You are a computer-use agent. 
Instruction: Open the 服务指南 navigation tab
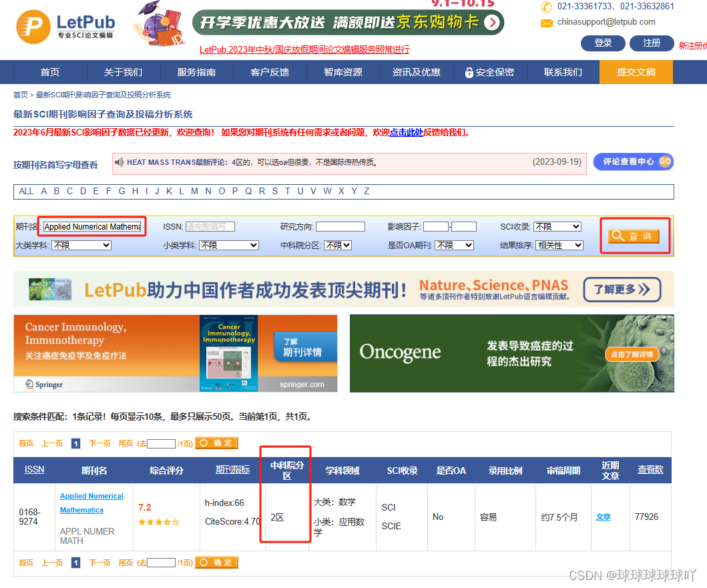(196, 72)
